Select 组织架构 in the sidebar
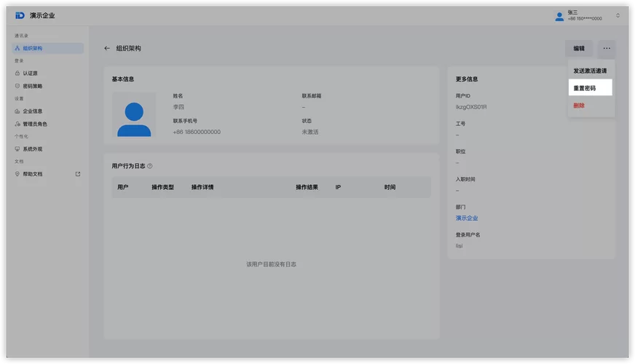Viewport: 635px width, 364px height. [x=48, y=48]
